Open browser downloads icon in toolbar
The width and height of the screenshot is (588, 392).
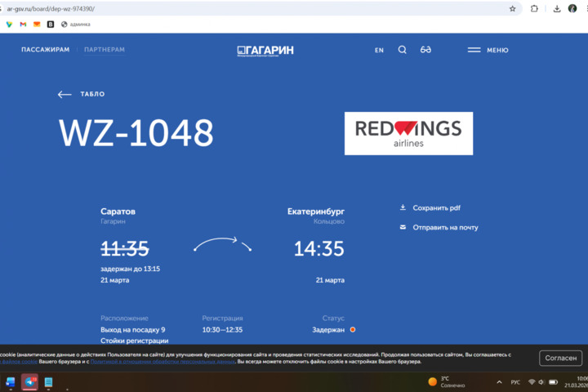(x=556, y=9)
